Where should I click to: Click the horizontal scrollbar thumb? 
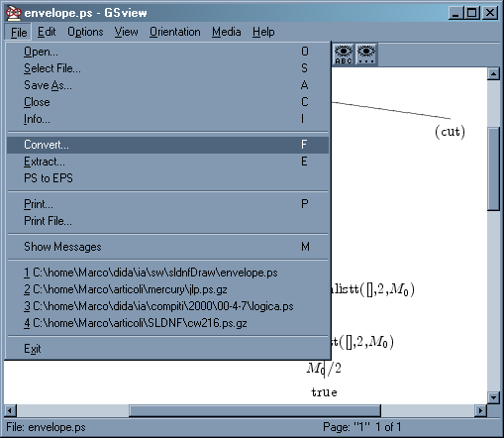254,410
